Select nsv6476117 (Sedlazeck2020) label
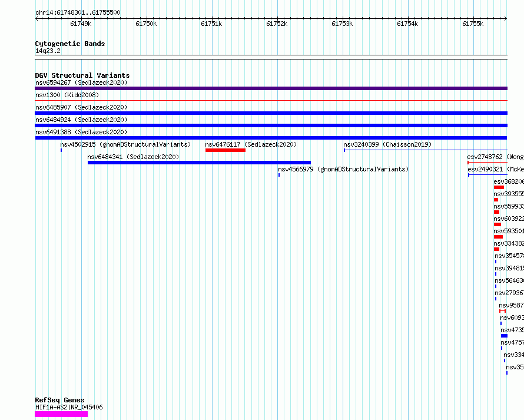Image resolution: width=524 pixels, height=420 pixels. [251, 144]
